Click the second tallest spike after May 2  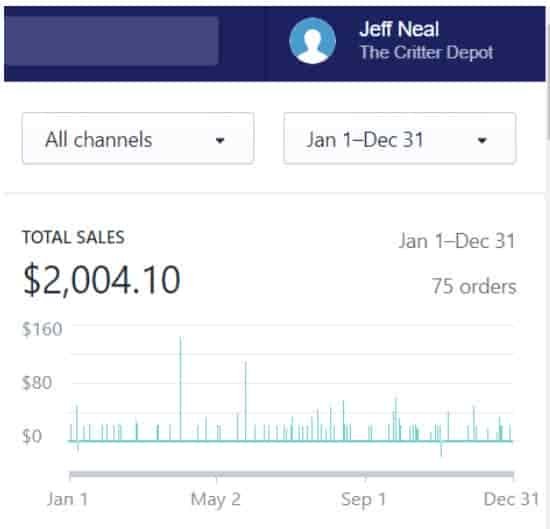tap(246, 401)
